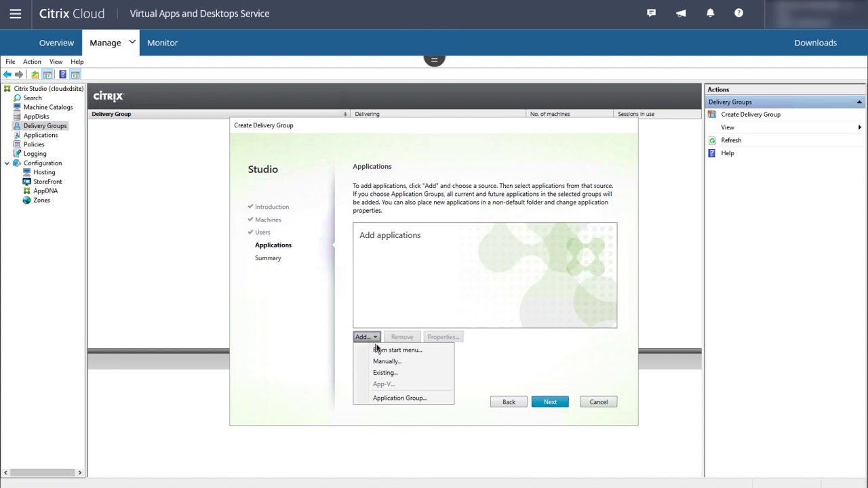Click the Configuration node icon in tree
Viewport: 868px width, 488px height.
pyautogui.click(x=17, y=163)
